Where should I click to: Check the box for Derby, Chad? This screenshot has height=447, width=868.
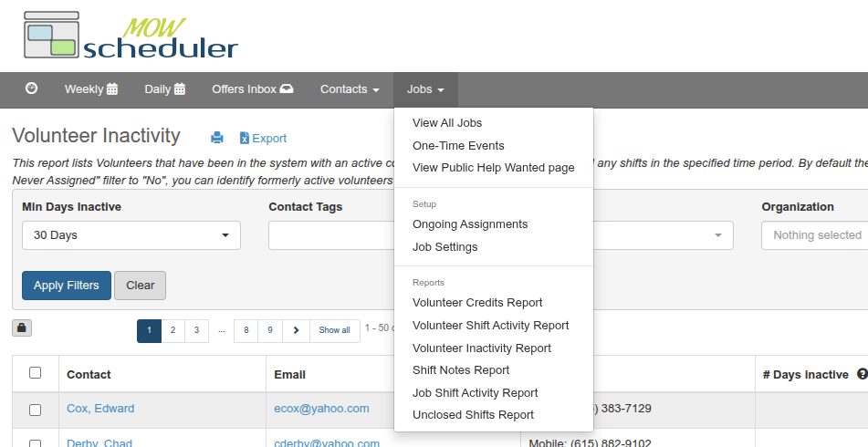tap(35, 444)
